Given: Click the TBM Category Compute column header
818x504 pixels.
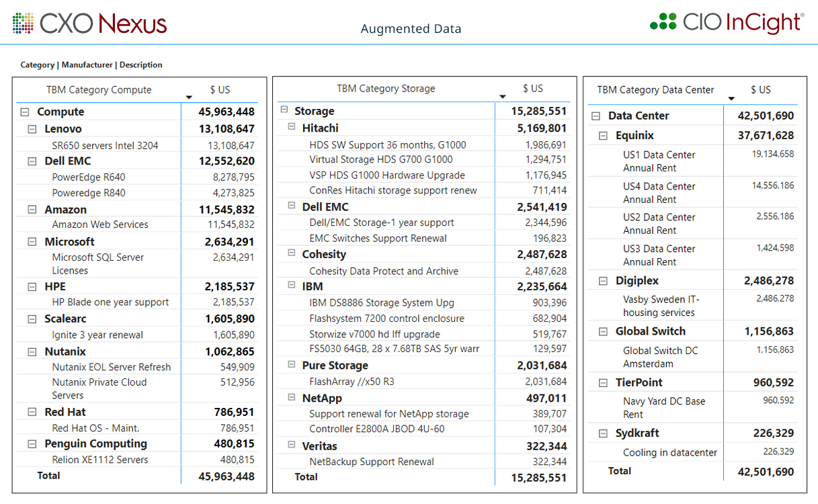Looking at the screenshot, I should (x=99, y=90).
